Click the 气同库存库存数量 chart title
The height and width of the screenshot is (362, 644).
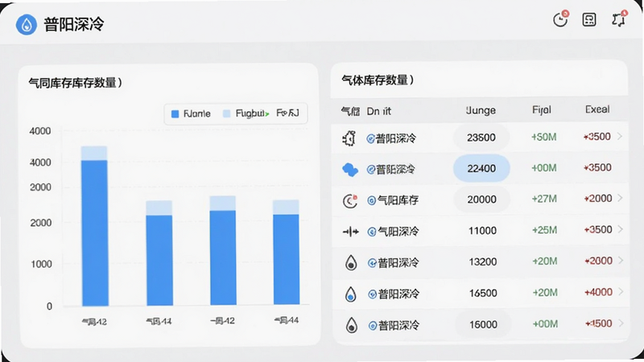75,83
